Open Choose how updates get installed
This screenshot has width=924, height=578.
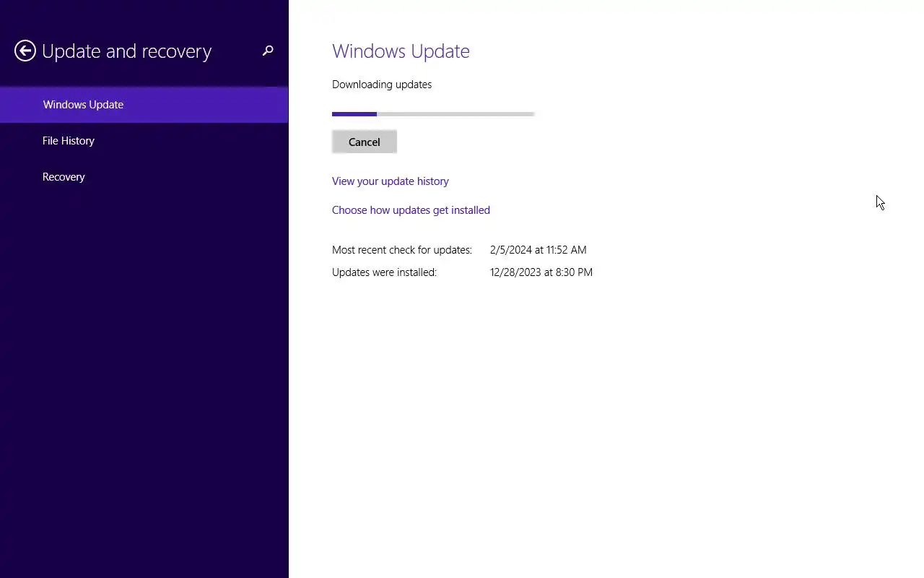(411, 210)
